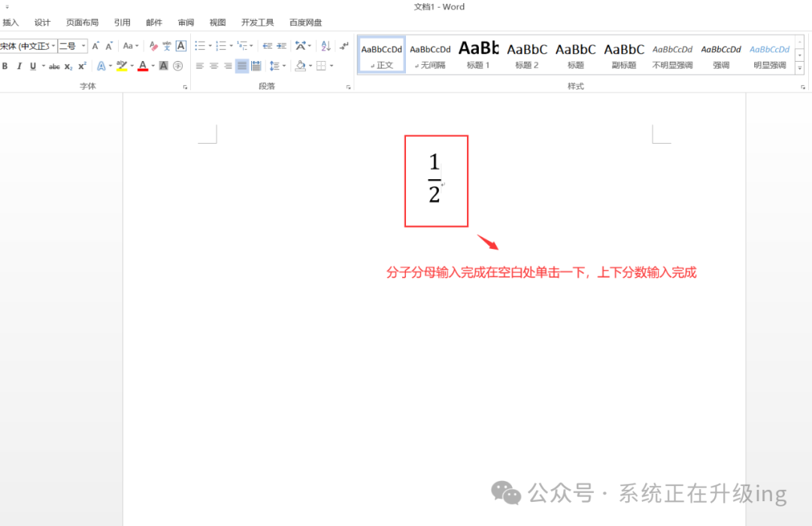Viewport: 812px width, 526px height.
Task: Open the 插入 tab
Action: click(x=11, y=23)
